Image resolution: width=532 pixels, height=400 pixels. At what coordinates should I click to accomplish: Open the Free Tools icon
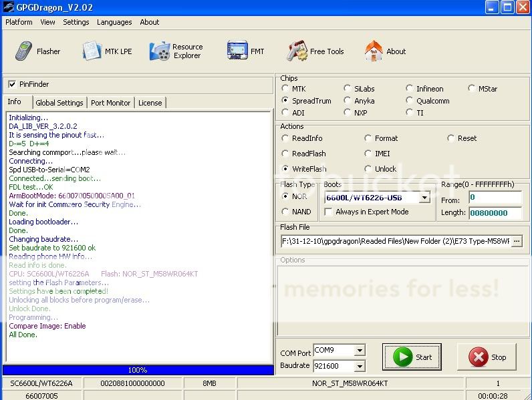click(297, 51)
